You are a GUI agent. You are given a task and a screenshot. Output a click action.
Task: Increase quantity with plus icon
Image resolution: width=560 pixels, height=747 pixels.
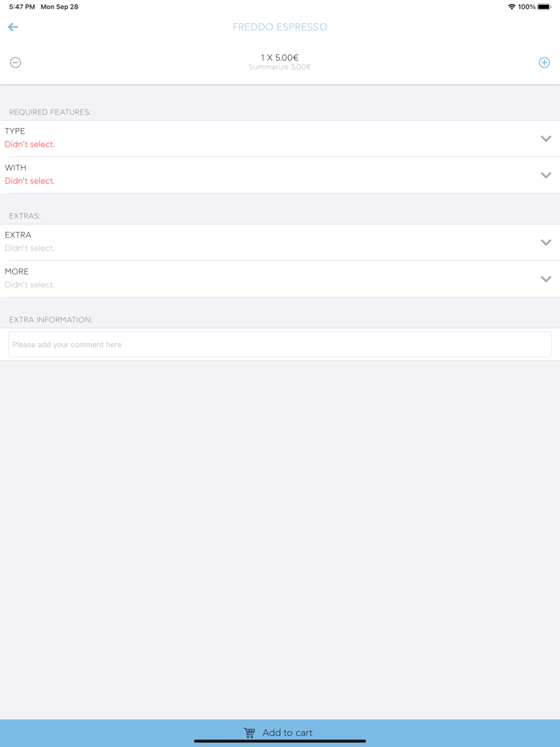coord(544,62)
